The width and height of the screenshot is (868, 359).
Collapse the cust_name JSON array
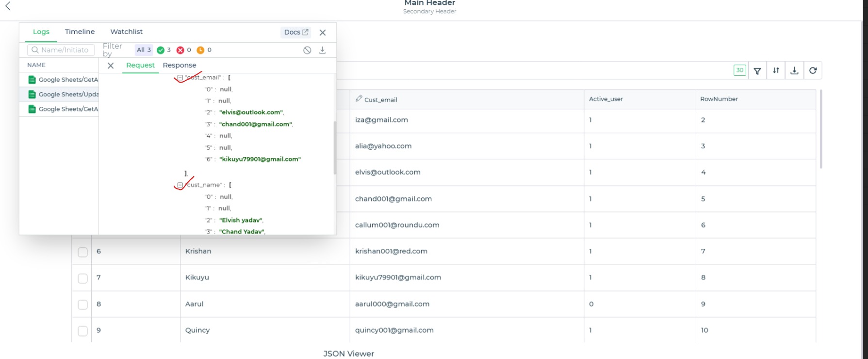point(180,185)
